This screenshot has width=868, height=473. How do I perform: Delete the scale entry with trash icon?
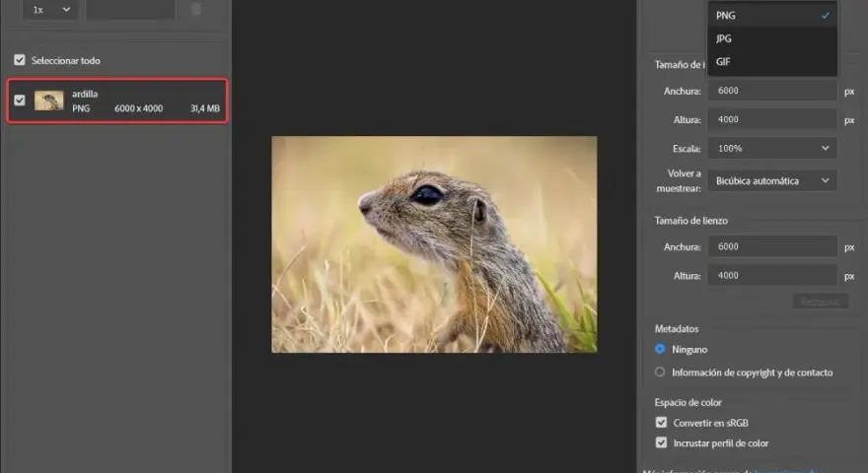(196, 9)
